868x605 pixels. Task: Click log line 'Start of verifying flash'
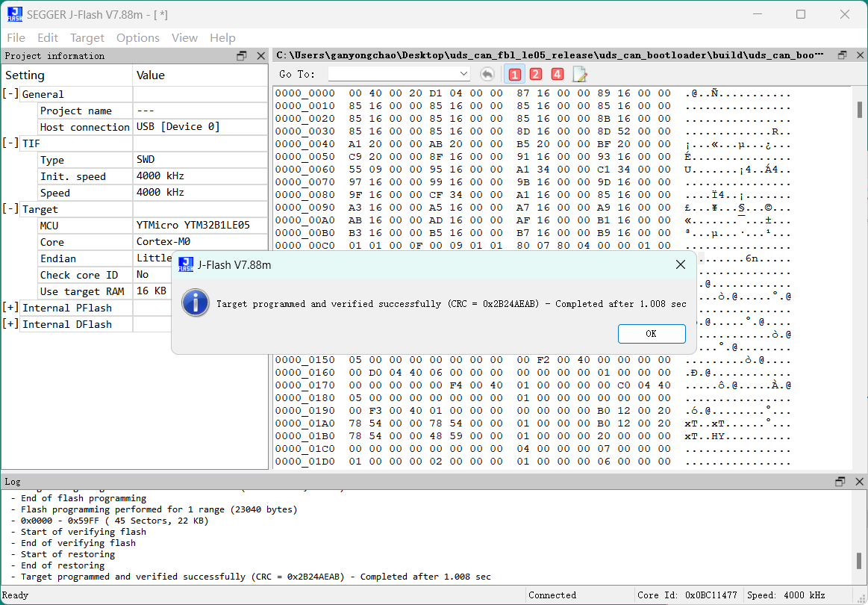click(x=78, y=532)
